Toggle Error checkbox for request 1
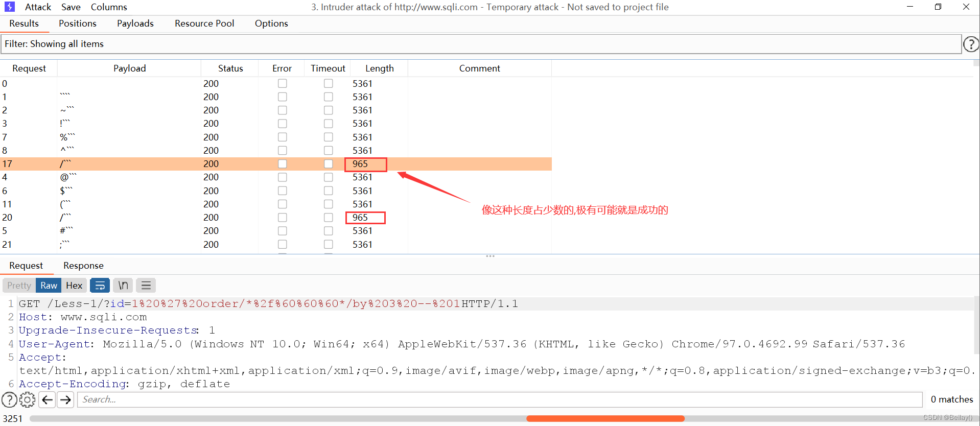The height and width of the screenshot is (426, 980). [283, 97]
